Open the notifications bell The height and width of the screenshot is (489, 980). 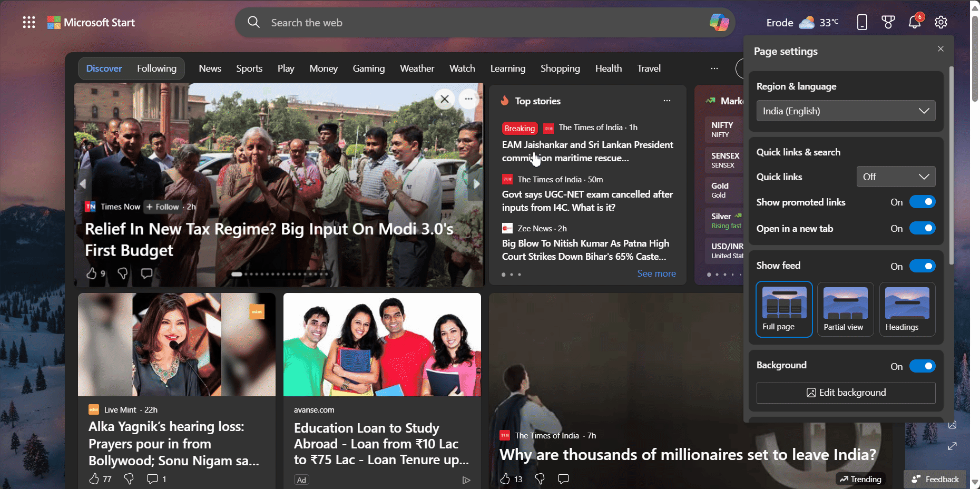pos(915,22)
